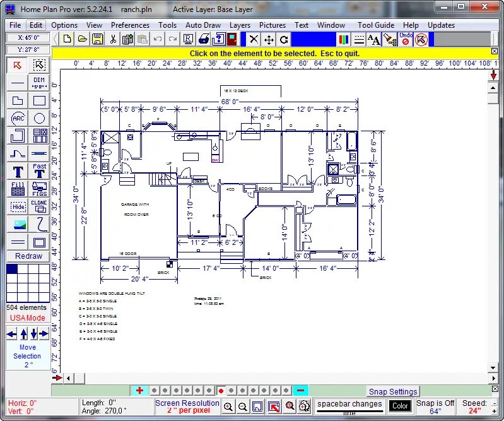Click the horizontal scrollbar left arrow
The height and width of the screenshot is (421, 504).
click(68, 378)
